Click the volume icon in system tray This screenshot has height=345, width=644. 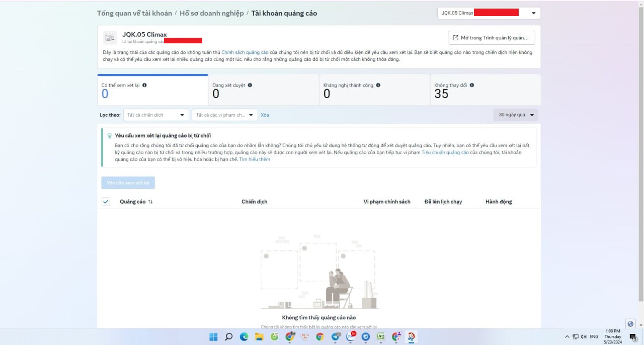click(x=584, y=336)
